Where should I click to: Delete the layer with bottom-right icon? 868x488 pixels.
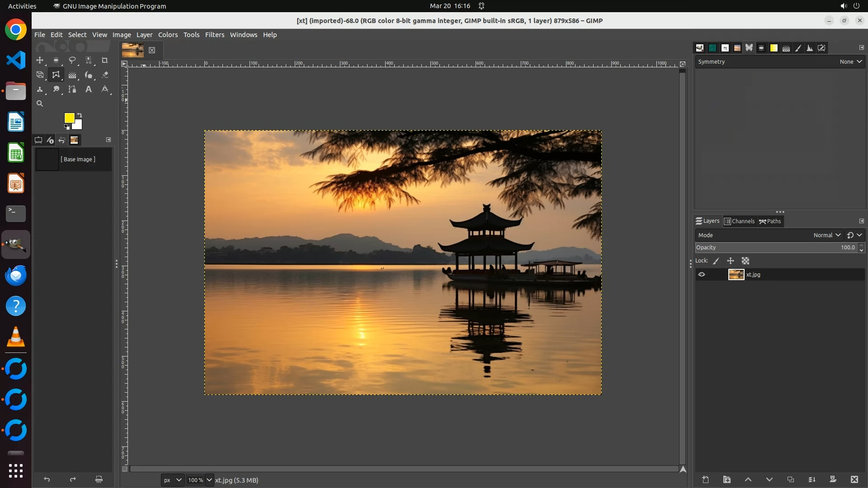click(854, 479)
